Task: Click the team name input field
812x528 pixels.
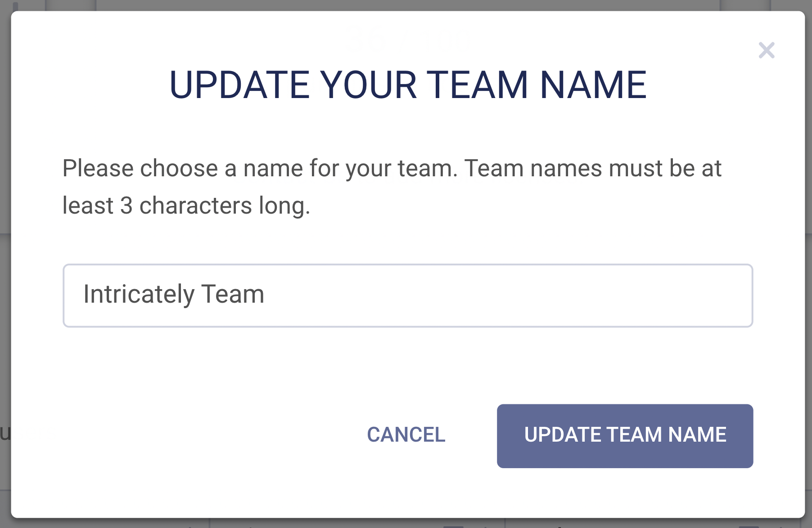Action: click(407, 295)
